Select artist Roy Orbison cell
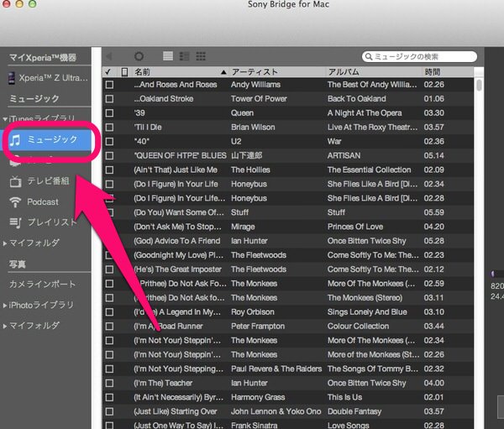The width and height of the screenshot is (504, 429). [253, 312]
